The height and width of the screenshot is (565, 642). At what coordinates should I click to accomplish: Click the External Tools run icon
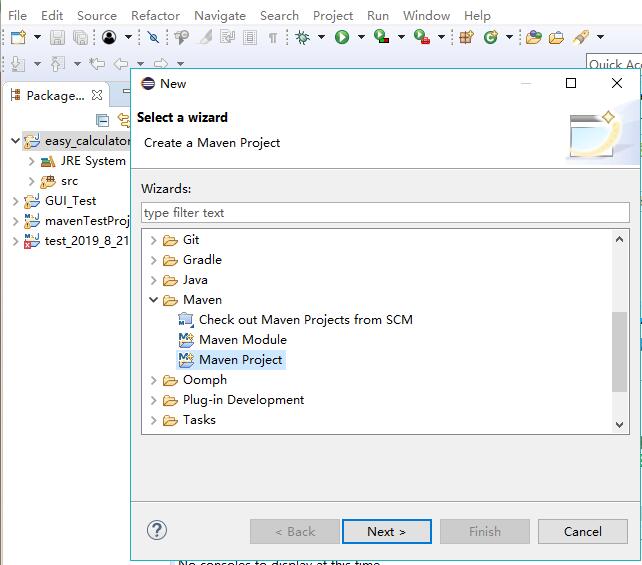click(421, 37)
